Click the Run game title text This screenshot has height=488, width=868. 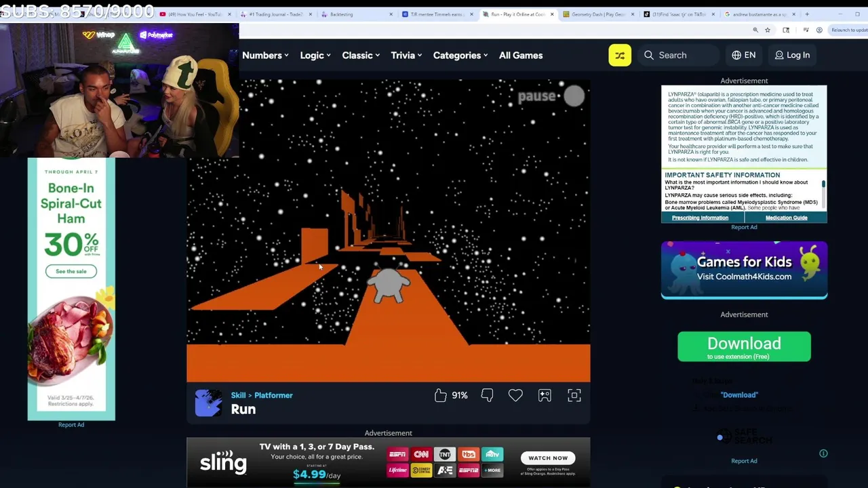[243, 409]
